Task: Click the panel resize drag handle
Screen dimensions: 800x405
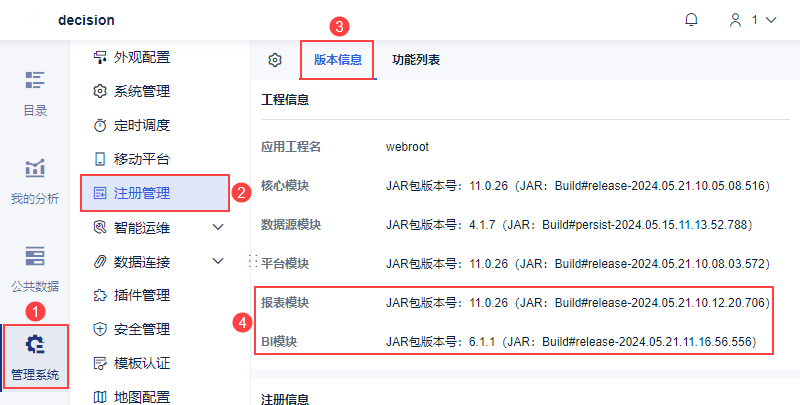Action: click(253, 261)
